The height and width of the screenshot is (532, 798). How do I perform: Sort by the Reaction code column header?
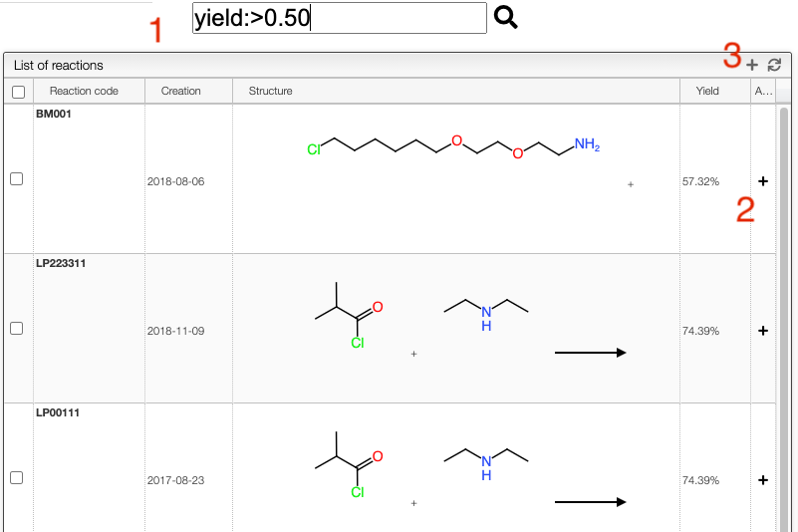click(84, 91)
